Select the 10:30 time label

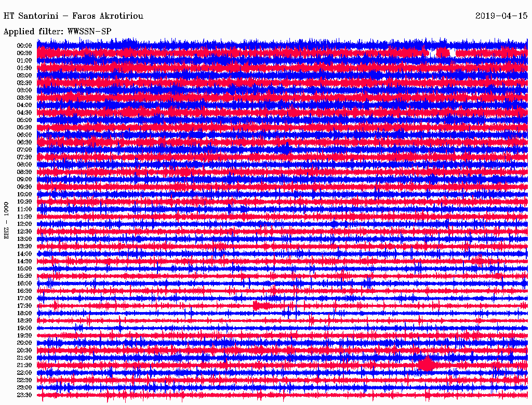(x=24, y=201)
